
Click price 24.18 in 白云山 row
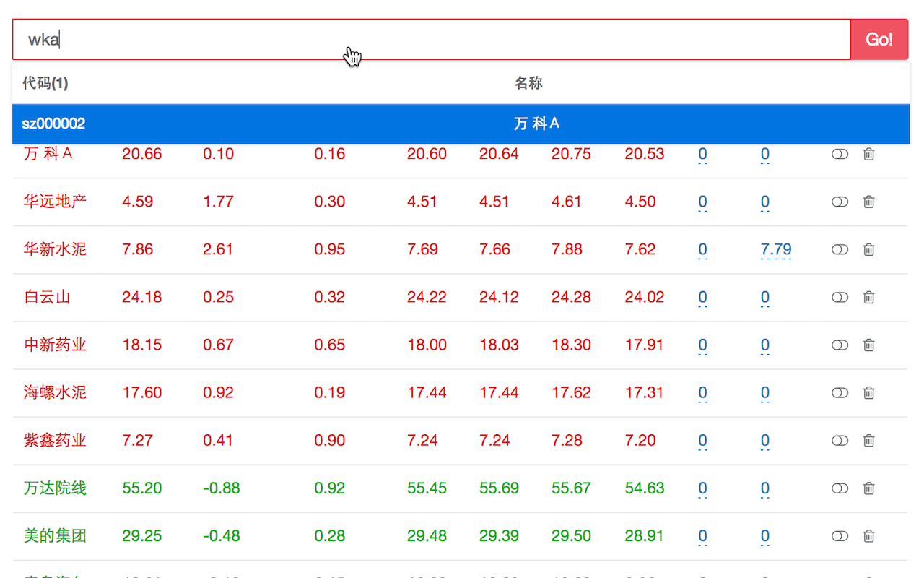click(x=142, y=297)
